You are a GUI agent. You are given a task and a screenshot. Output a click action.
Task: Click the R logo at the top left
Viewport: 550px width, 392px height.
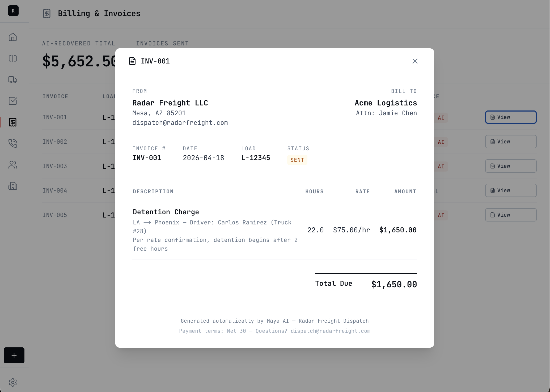[x=13, y=11]
